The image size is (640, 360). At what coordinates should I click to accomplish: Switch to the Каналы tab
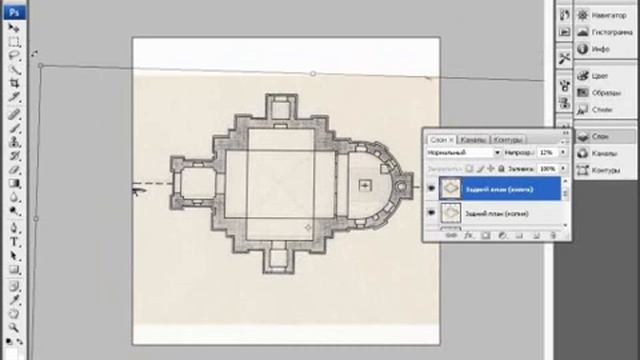click(x=472, y=140)
